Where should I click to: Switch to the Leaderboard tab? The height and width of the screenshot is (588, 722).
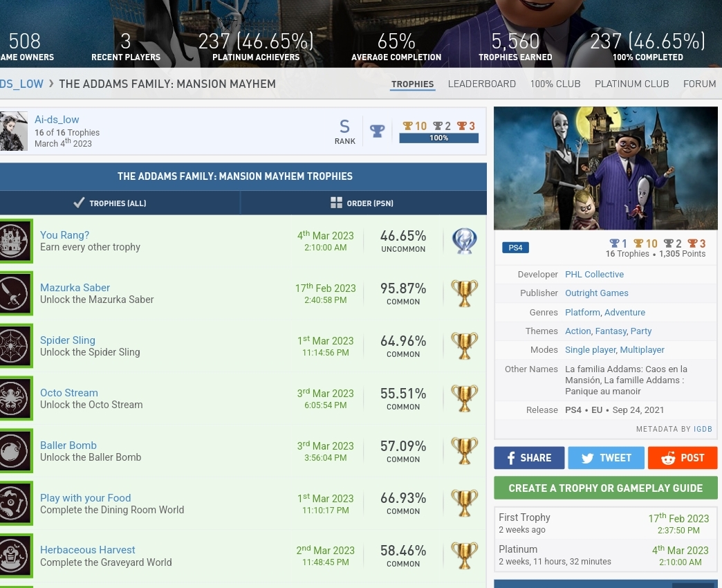point(481,84)
